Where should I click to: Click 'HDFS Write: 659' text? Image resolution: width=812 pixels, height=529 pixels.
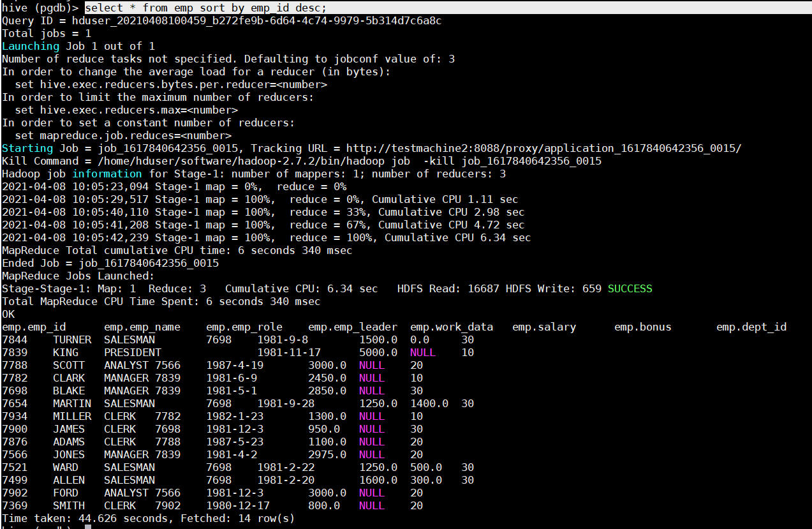pos(554,288)
